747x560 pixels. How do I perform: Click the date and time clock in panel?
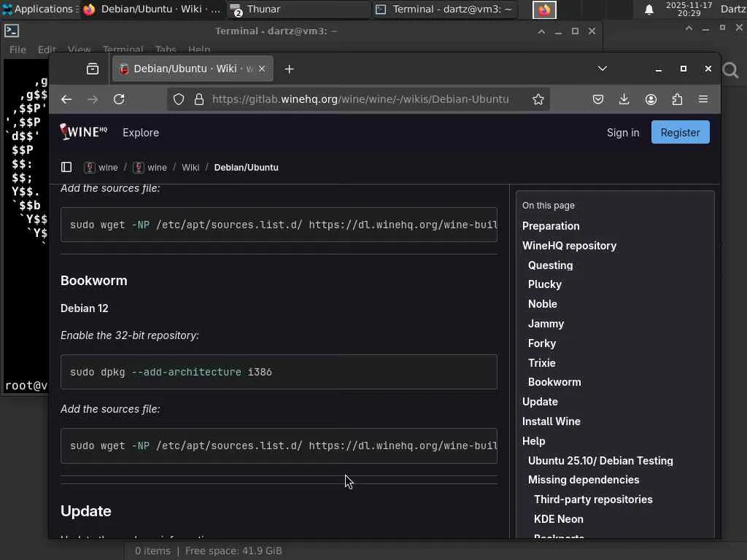(689, 9)
